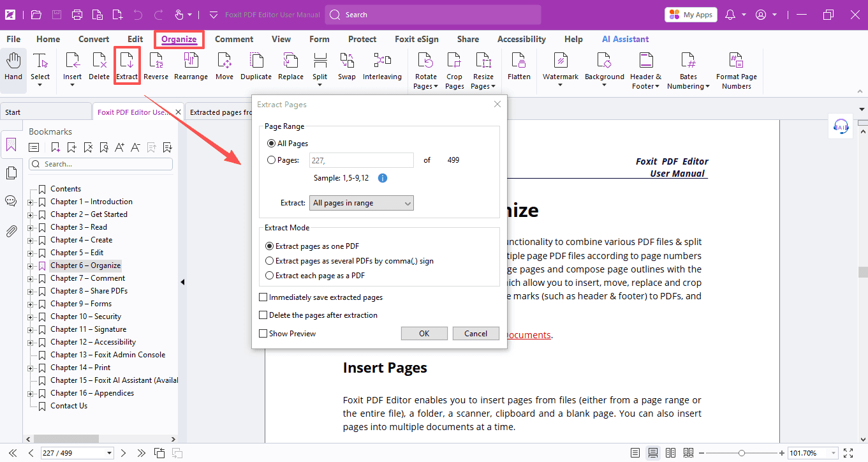Viewport: 868px width, 462px height.
Task: Click the zoom slider handle
Action: (x=741, y=453)
